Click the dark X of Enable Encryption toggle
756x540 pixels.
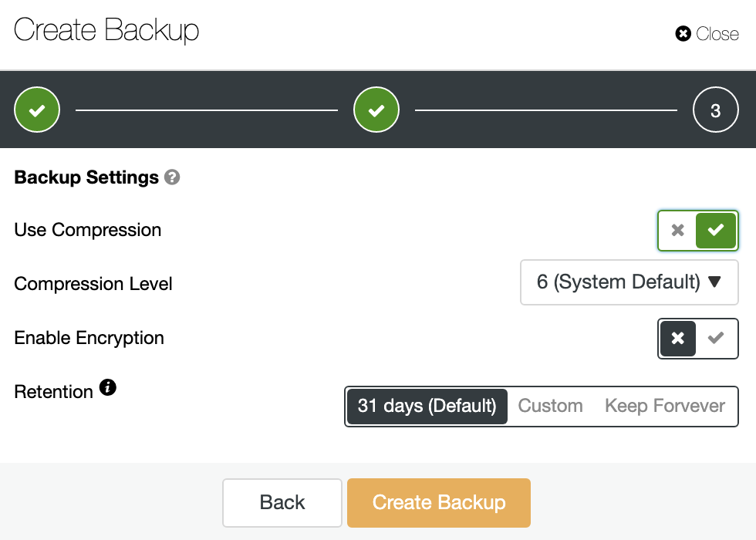click(678, 338)
